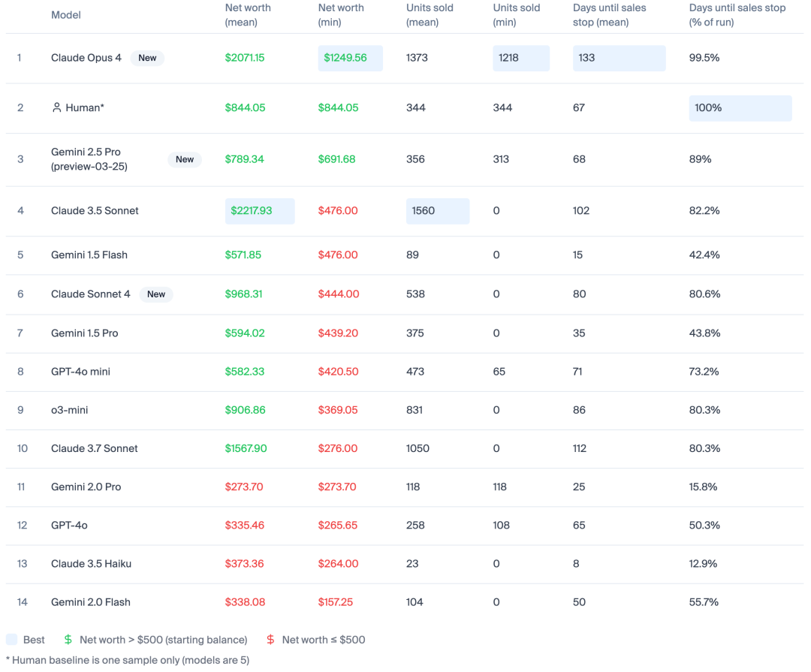The image size is (811, 672).
Task: Click the $157.25 net worth min value
Action: click(x=335, y=602)
